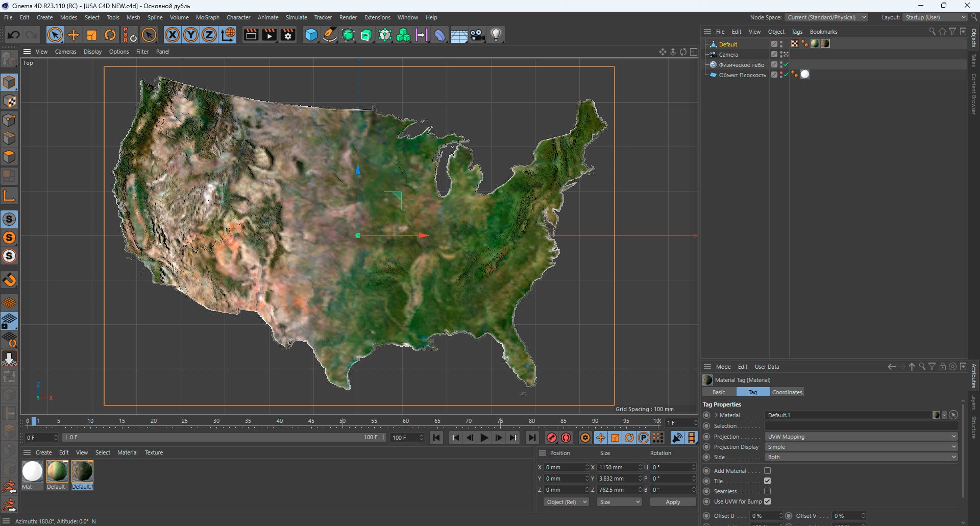Open Edit Render Settings icon

pyautogui.click(x=288, y=35)
